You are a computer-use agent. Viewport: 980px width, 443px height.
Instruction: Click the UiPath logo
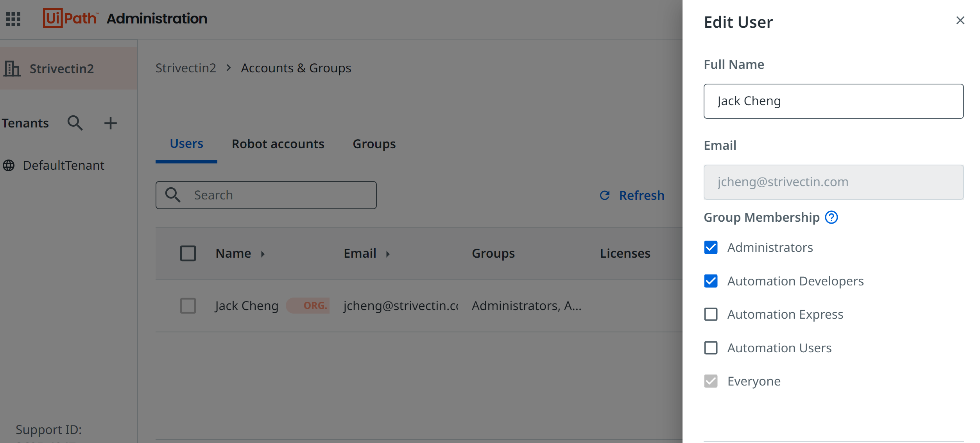click(x=70, y=18)
